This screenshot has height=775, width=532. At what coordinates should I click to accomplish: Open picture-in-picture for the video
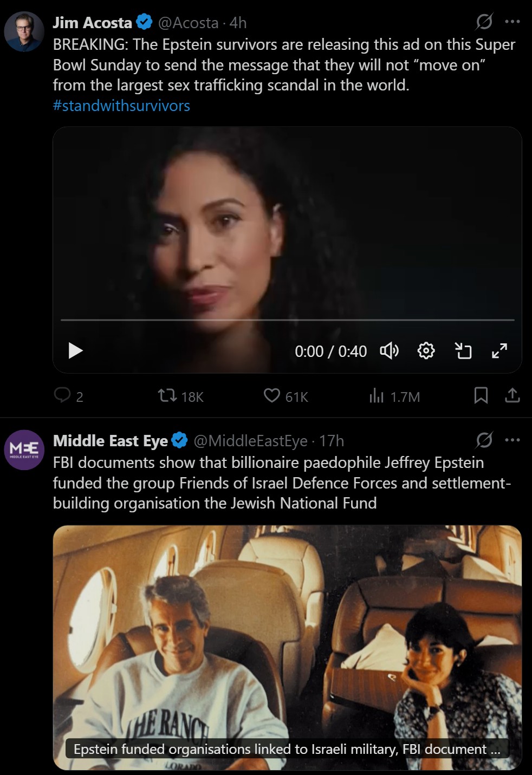coord(463,351)
